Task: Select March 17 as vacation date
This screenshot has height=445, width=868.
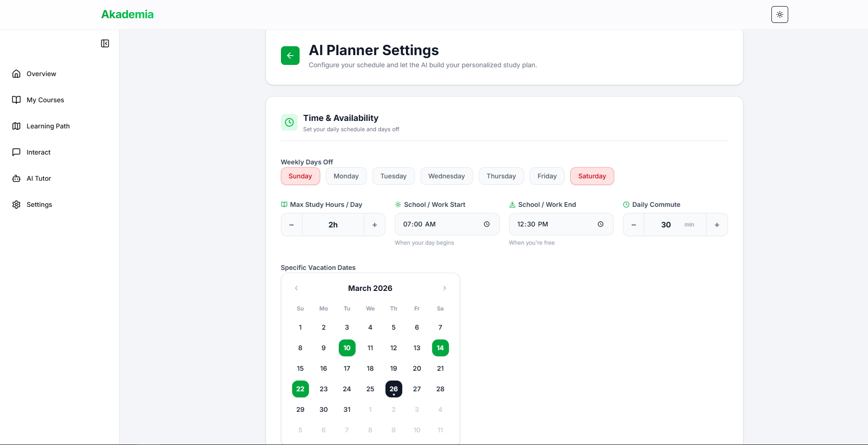Action: (347, 368)
